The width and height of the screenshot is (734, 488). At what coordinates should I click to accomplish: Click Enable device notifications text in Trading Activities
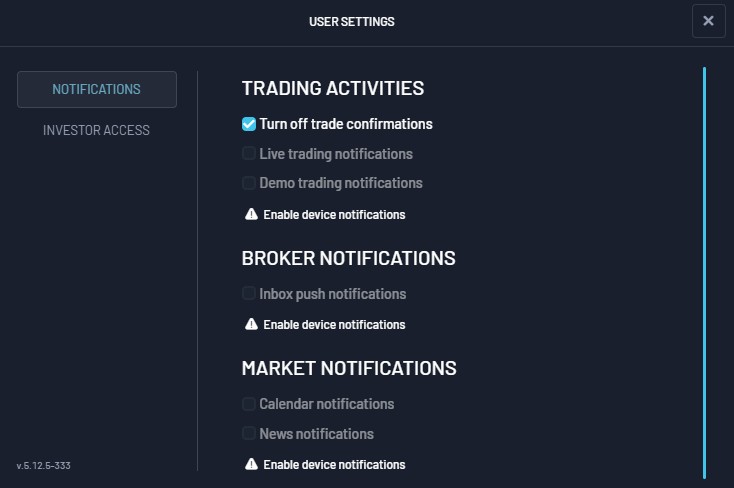tap(334, 214)
